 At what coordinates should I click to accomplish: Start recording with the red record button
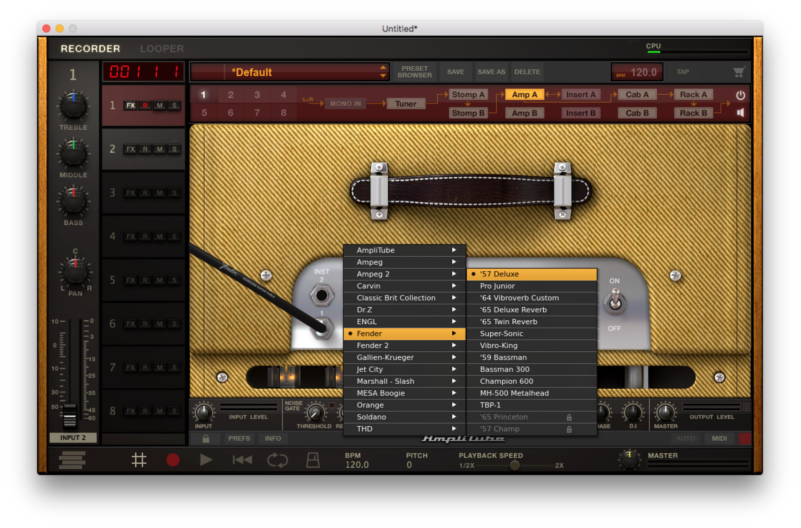tap(173, 460)
